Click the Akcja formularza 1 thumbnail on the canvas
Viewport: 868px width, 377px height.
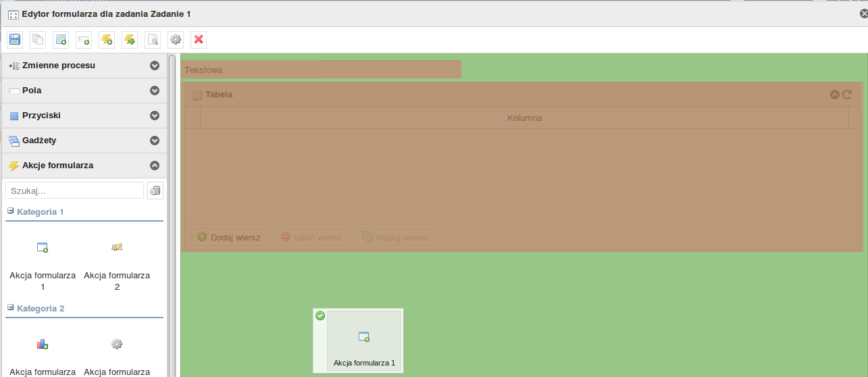(x=364, y=341)
